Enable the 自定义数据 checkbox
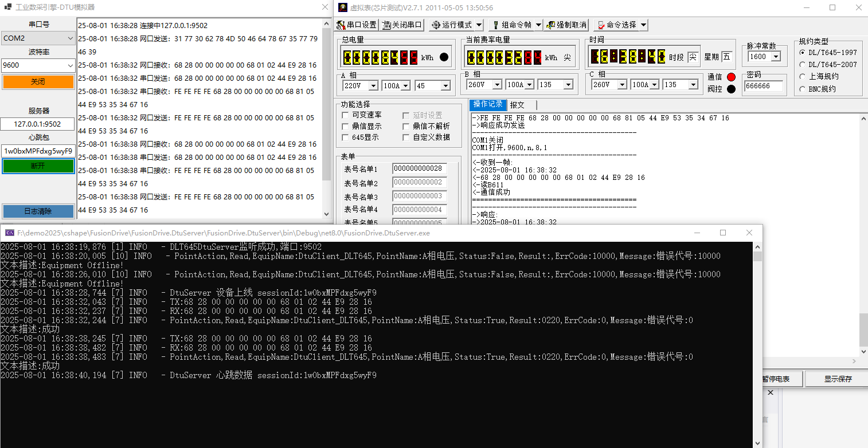This screenshot has width=868, height=448. pos(406,137)
